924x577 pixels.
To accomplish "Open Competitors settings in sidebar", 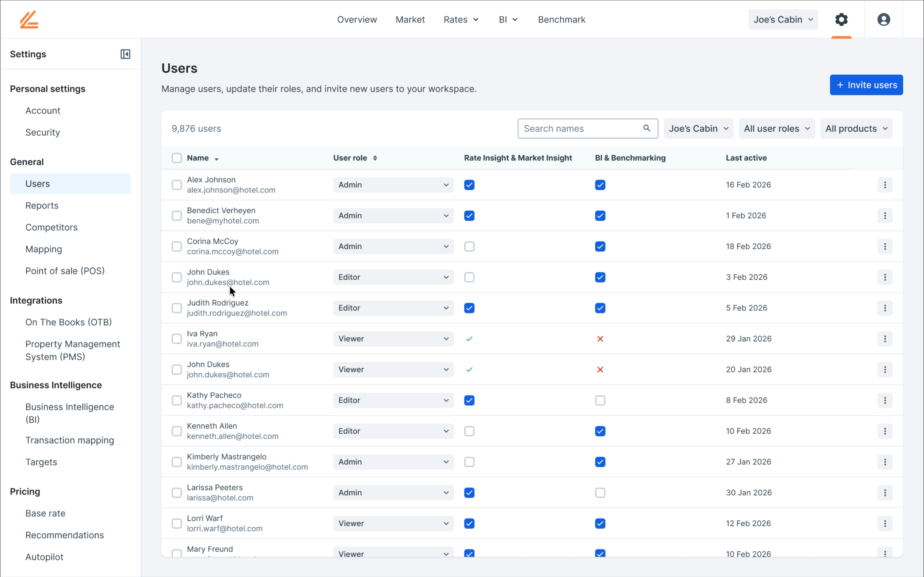I will pos(51,228).
